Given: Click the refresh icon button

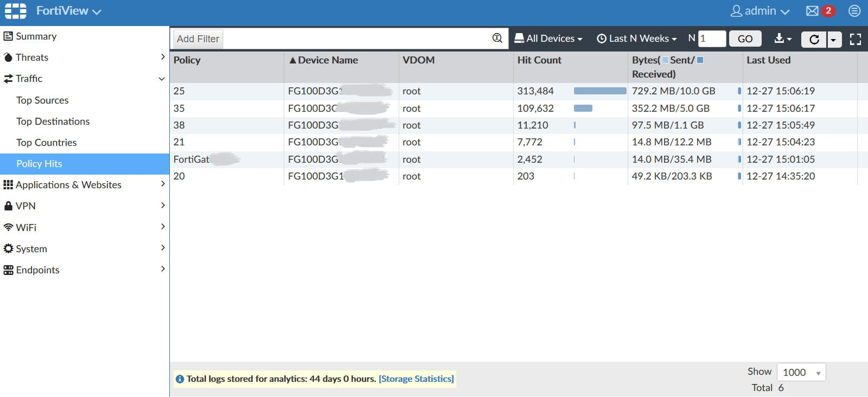Looking at the screenshot, I should coord(814,39).
